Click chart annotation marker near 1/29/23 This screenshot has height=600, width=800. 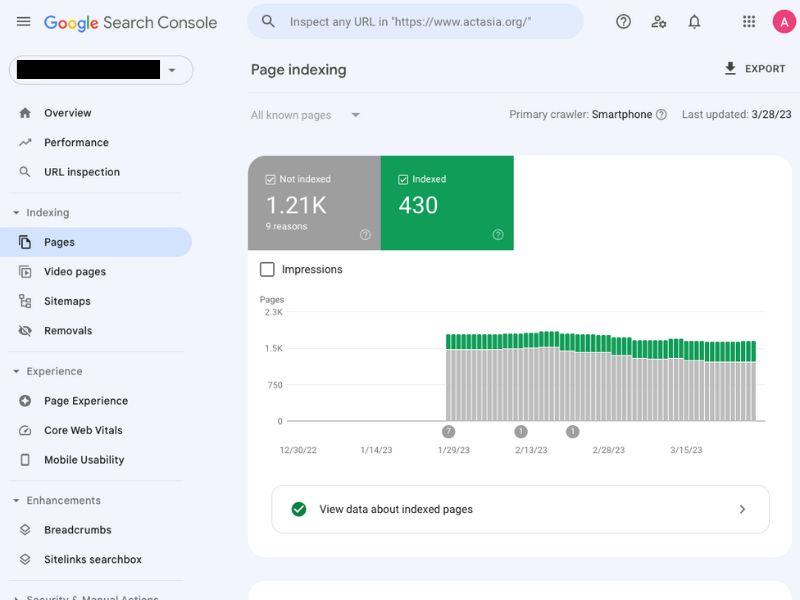point(448,432)
